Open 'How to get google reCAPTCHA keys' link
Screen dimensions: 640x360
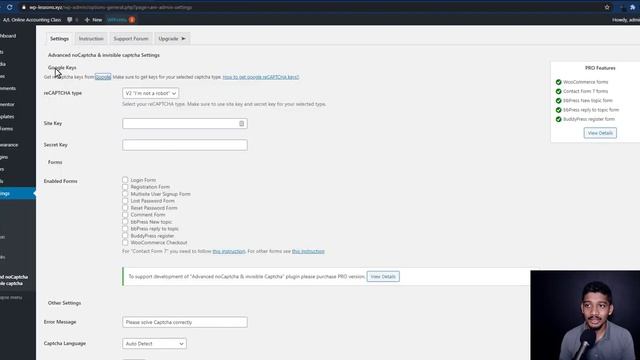261,77
